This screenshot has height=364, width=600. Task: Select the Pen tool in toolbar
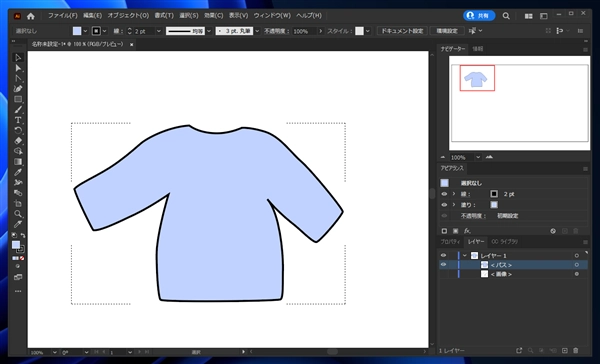click(18, 89)
